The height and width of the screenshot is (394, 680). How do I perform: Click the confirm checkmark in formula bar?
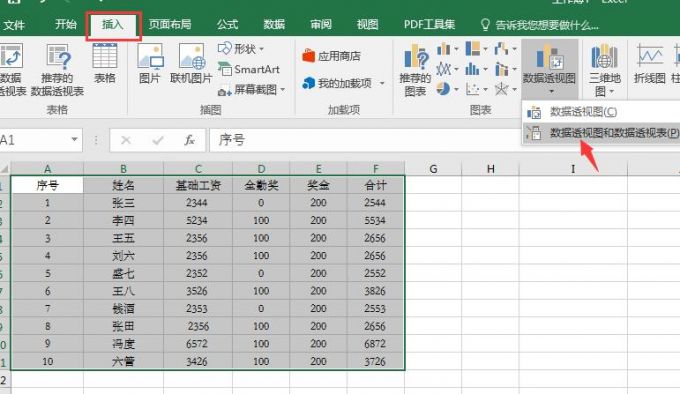click(158, 140)
